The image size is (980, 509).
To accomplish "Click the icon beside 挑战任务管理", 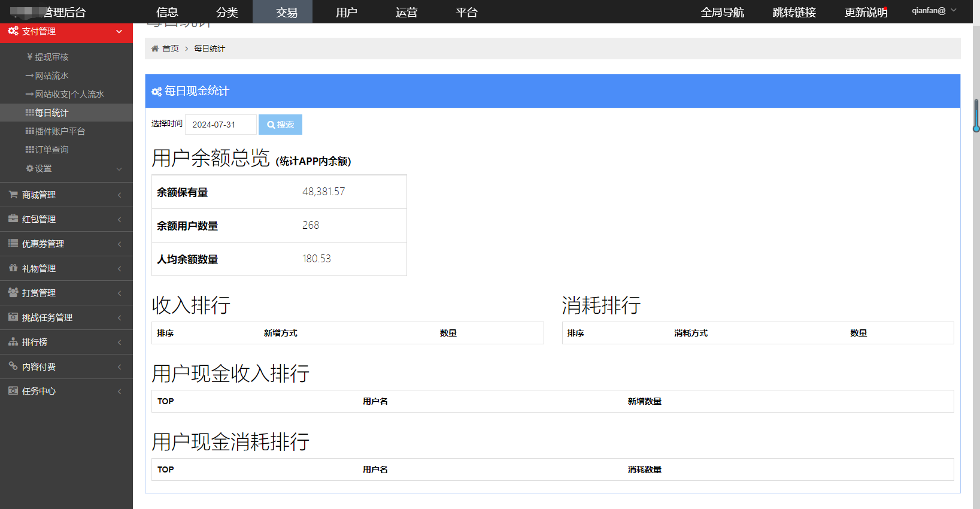I will point(13,317).
